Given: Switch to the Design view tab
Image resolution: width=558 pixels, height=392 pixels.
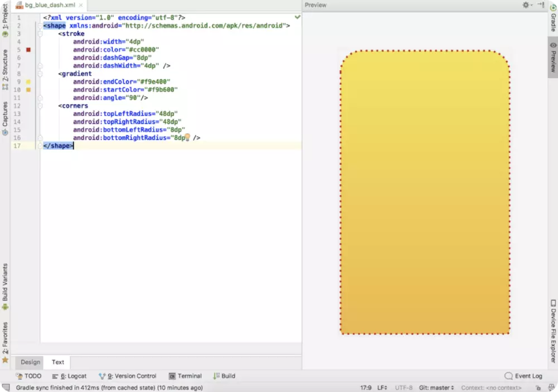Looking at the screenshot, I should pyautogui.click(x=30, y=362).
